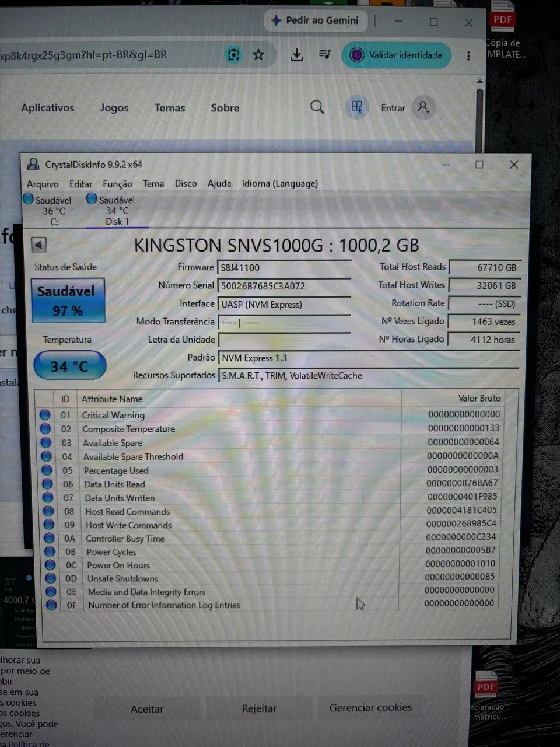560x747 pixels.
Task: Open browser downloads icon
Action: coord(297,55)
